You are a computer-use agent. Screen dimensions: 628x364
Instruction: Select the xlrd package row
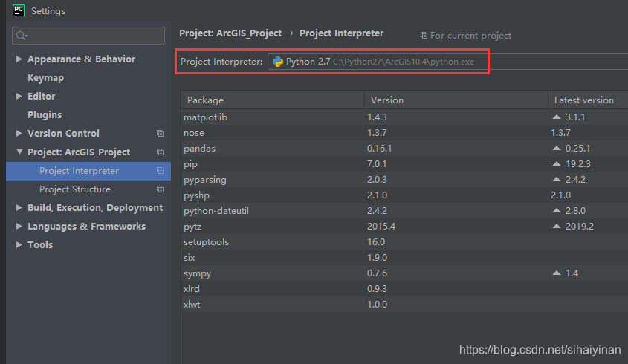point(404,289)
